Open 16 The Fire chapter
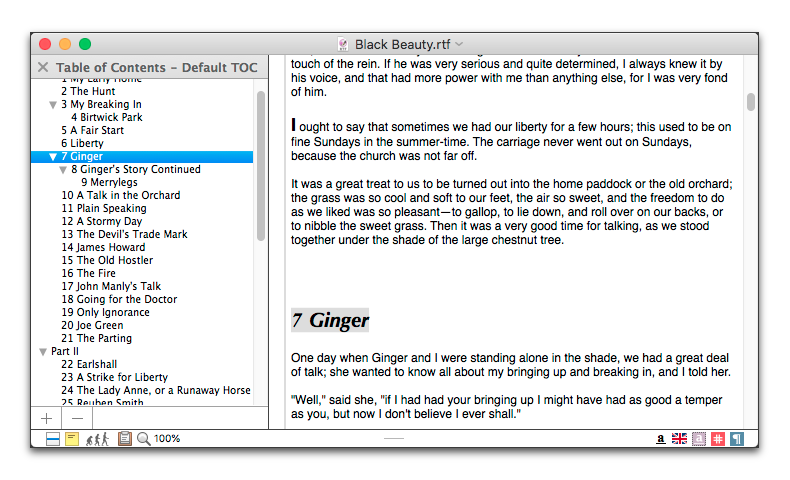Image resolution: width=790 pixels, height=480 pixels. click(89, 273)
